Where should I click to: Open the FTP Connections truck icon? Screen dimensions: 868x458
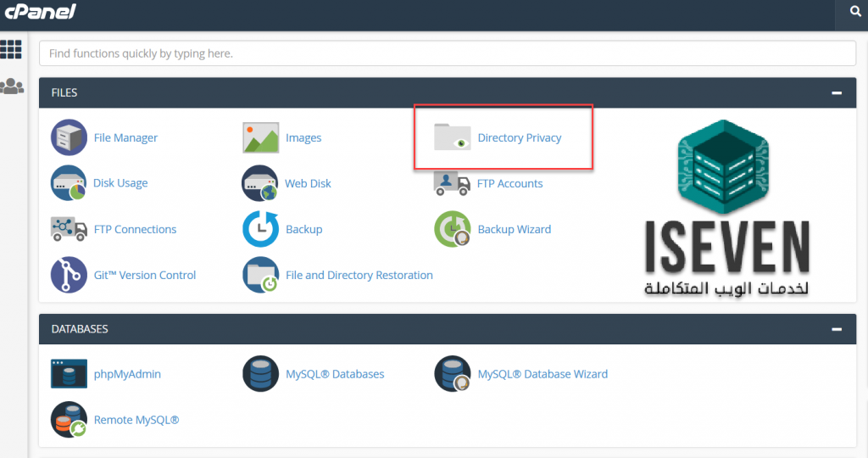point(69,229)
